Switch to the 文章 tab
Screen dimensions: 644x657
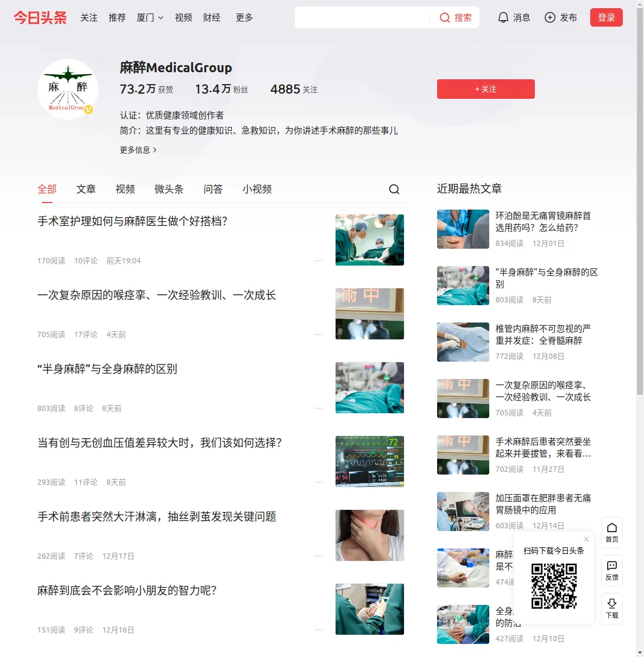click(86, 189)
